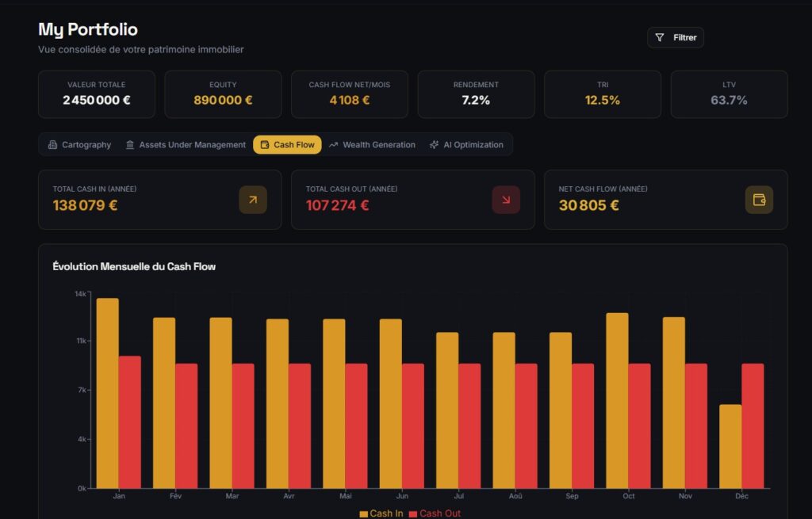Click the bank icon beside Assets Under Management
Viewport: 812px width, 519px height.
pos(128,144)
